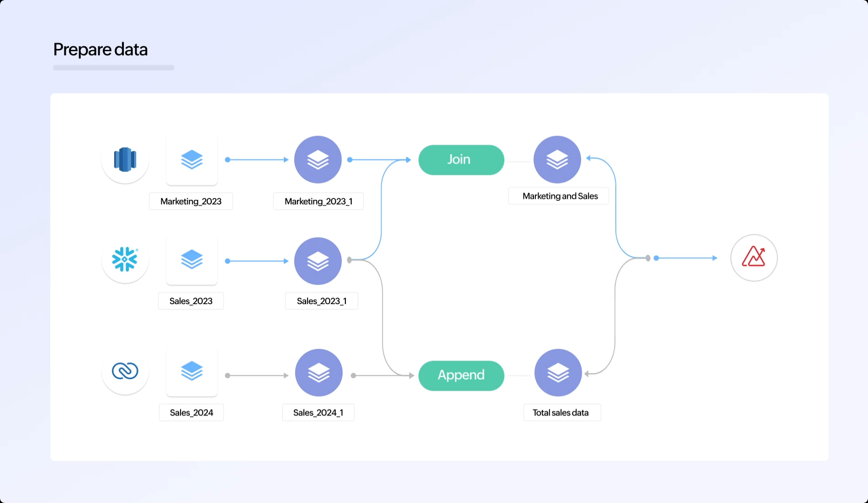Click the Total sales data label
This screenshot has height=503, width=868.
tap(561, 412)
